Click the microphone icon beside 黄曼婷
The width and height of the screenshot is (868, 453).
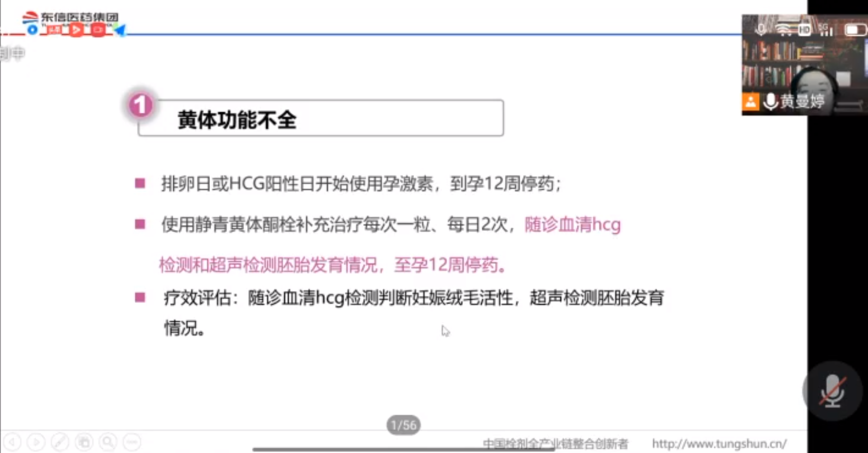[770, 101]
